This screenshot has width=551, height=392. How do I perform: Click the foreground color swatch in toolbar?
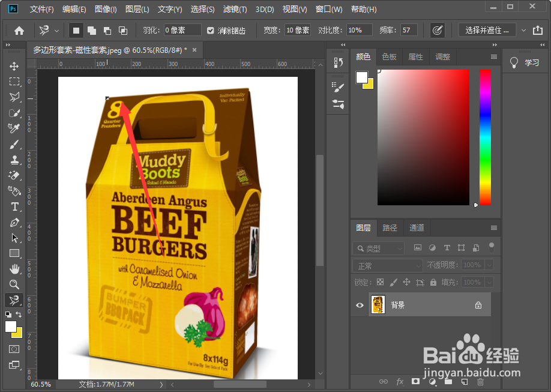coord(11,327)
